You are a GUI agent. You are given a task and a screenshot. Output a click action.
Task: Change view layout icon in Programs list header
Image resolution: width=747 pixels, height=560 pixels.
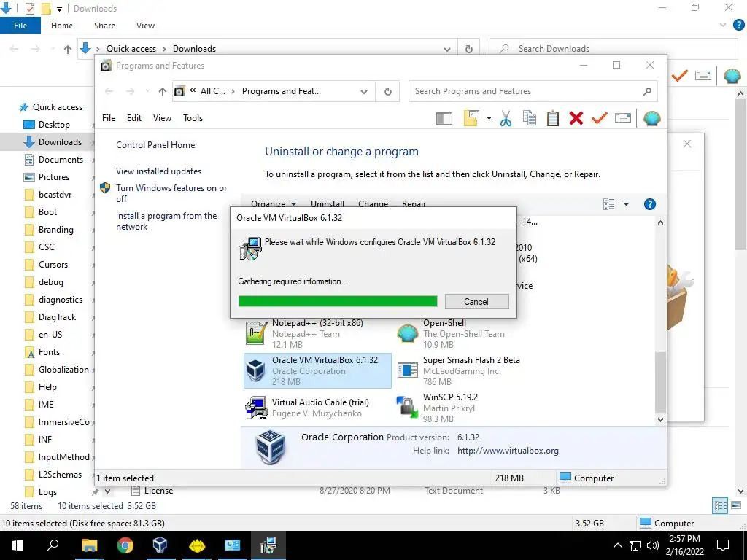click(609, 204)
